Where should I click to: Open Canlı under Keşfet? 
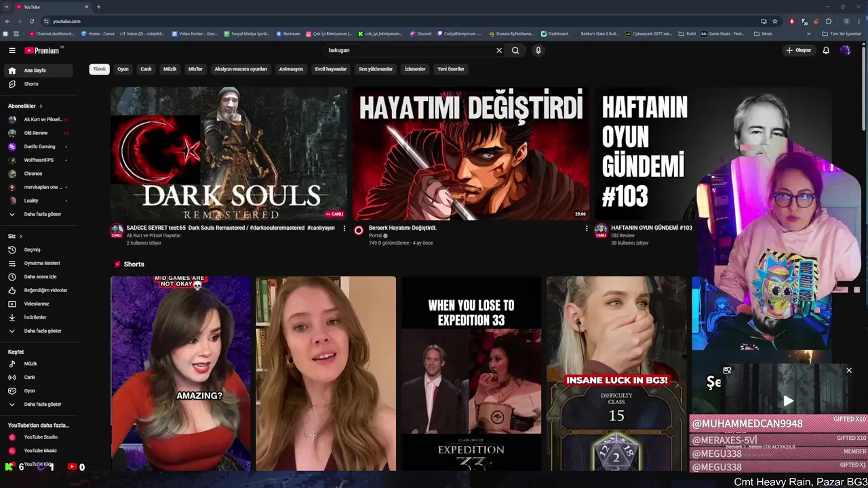point(39,378)
